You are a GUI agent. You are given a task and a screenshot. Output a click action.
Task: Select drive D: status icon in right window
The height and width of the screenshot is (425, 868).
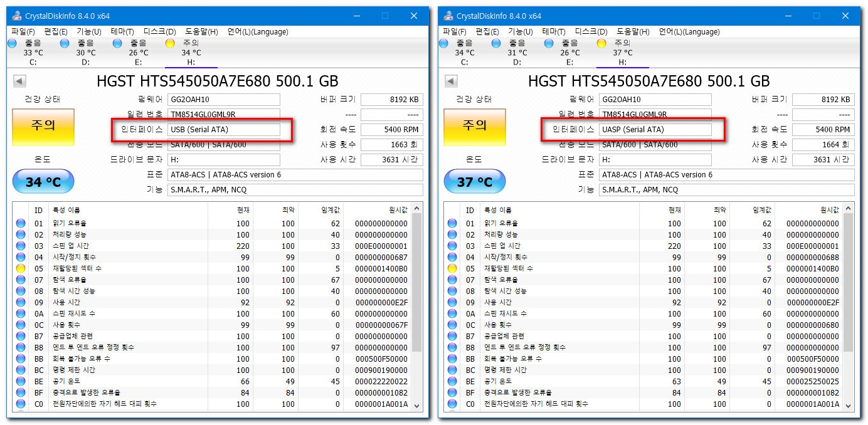496,43
